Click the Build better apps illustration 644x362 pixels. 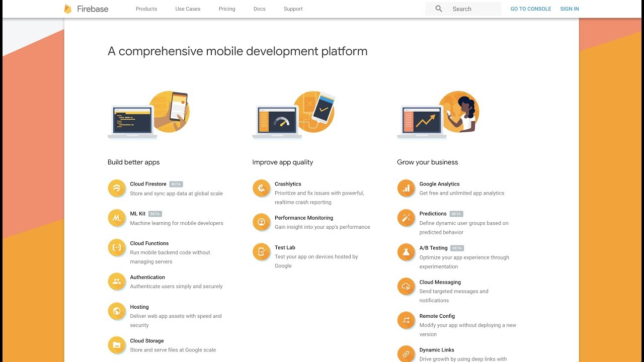(148, 115)
